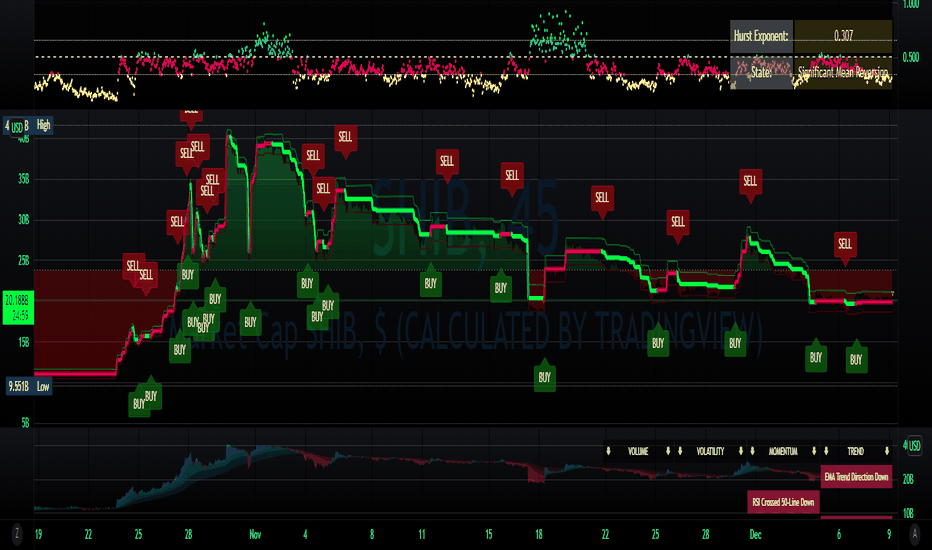Toggle auto scale A button
Image resolution: width=932 pixels, height=550 pixels.
(x=915, y=533)
